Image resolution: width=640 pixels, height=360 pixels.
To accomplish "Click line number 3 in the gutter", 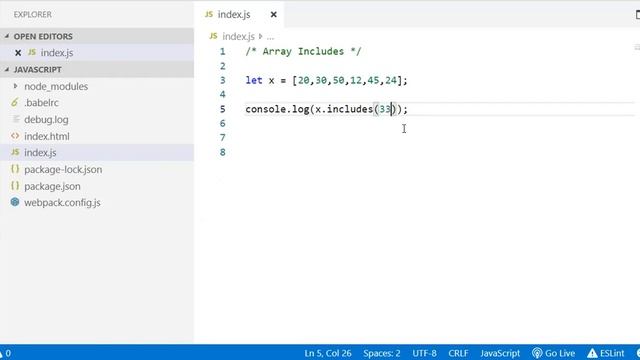I will (222, 80).
